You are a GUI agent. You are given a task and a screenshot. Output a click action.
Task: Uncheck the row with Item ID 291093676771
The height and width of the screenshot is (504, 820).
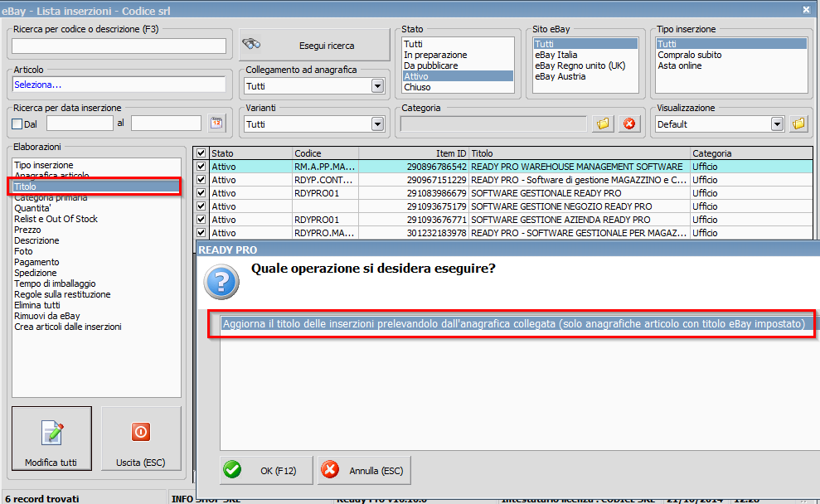201,220
